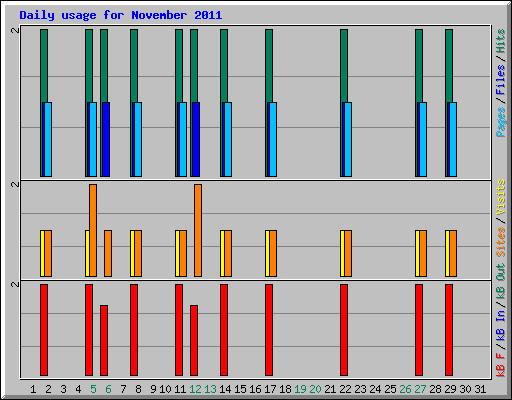The height and width of the screenshot is (400, 512).
Task: Click the green weekend day label "20"
Action: pyautogui.click(x=315, y=389)
